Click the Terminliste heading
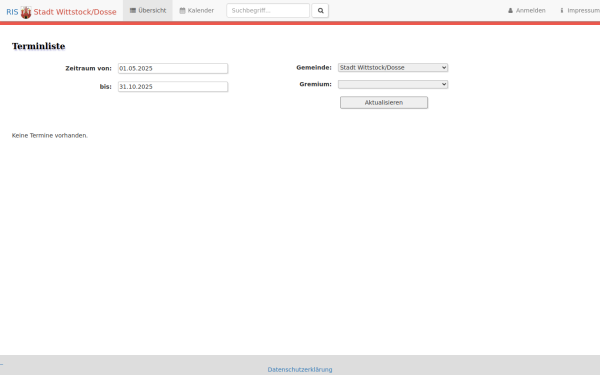 pyautogui.click(x=39, y=46)
